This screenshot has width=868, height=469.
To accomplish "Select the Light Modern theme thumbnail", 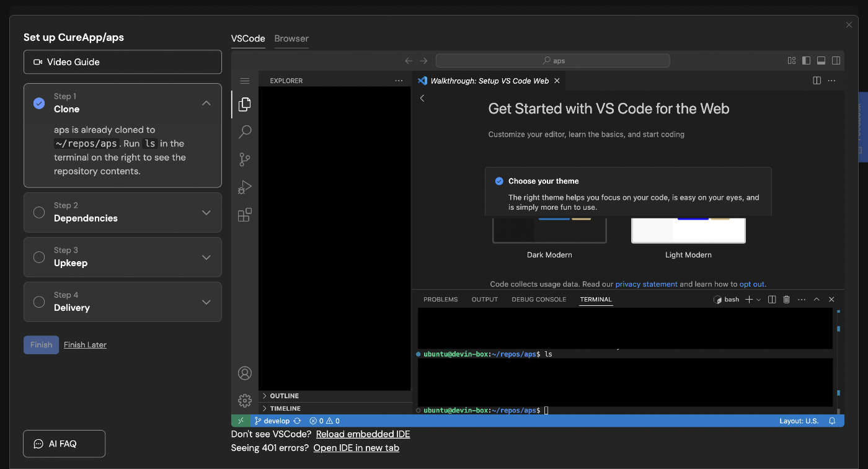I will (x=688, y=230).
